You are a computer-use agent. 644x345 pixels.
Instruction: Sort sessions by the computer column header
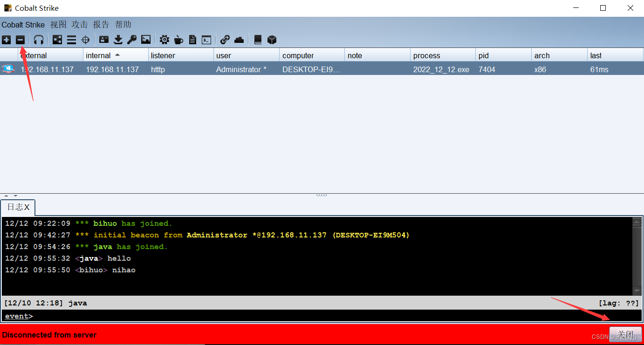[x=312, y=55]
